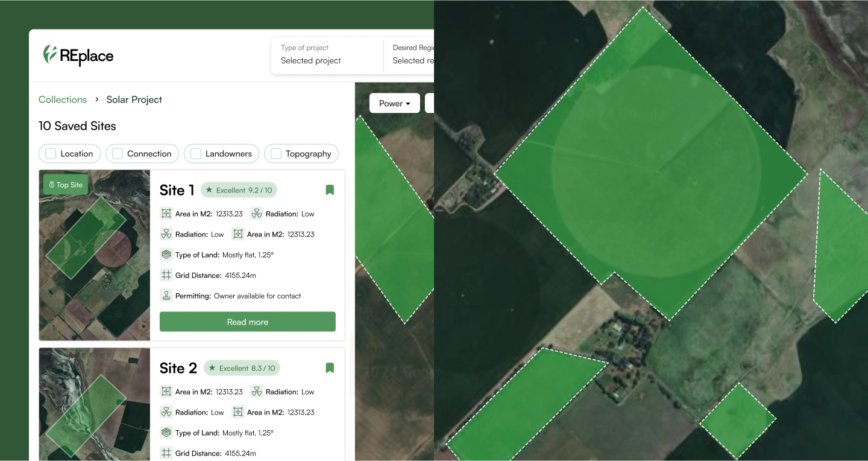Click the Site 1 card title
Image resolution: width=868 pixels, height=461 pixels.
click(x=177, y=190)
